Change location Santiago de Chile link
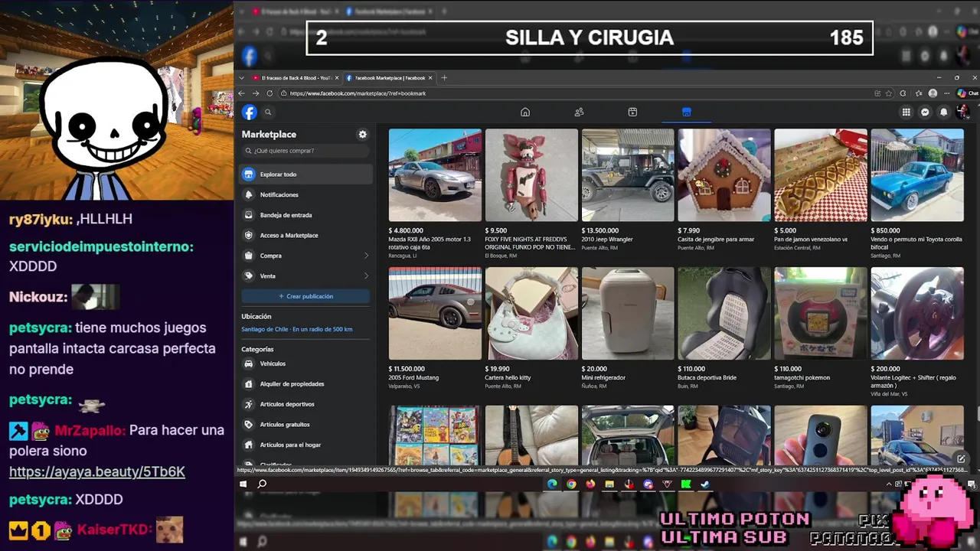 pos(297,329)
